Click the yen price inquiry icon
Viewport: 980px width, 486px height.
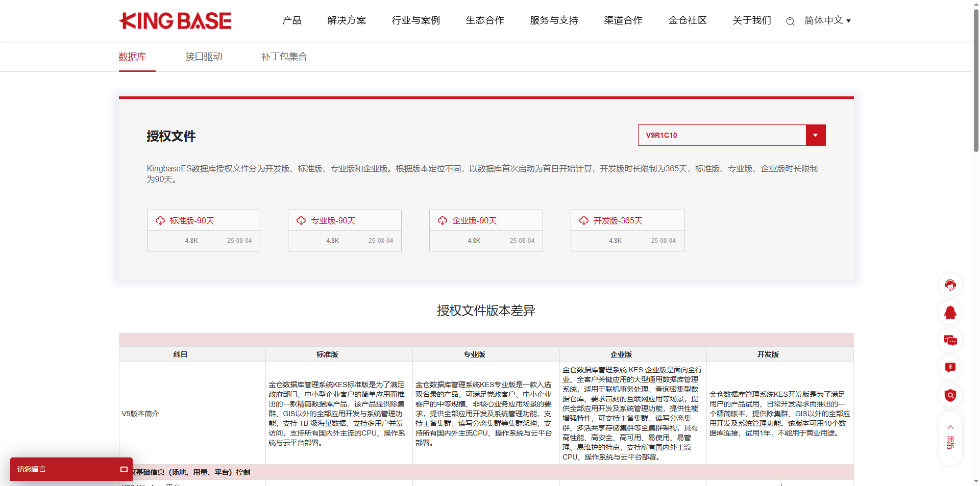(x=950, y=368)
